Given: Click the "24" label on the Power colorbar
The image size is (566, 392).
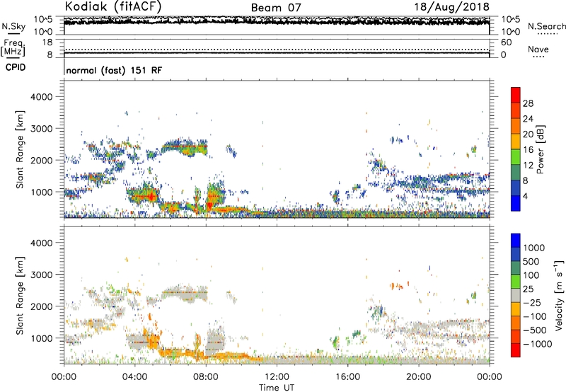Looking at the screenshot, I should [528, 119].
